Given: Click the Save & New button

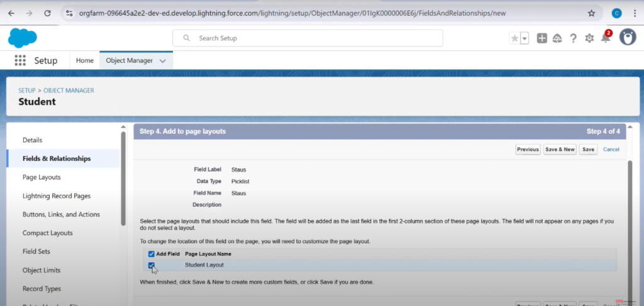Looking at the screenshot, I should coord(560,150).
